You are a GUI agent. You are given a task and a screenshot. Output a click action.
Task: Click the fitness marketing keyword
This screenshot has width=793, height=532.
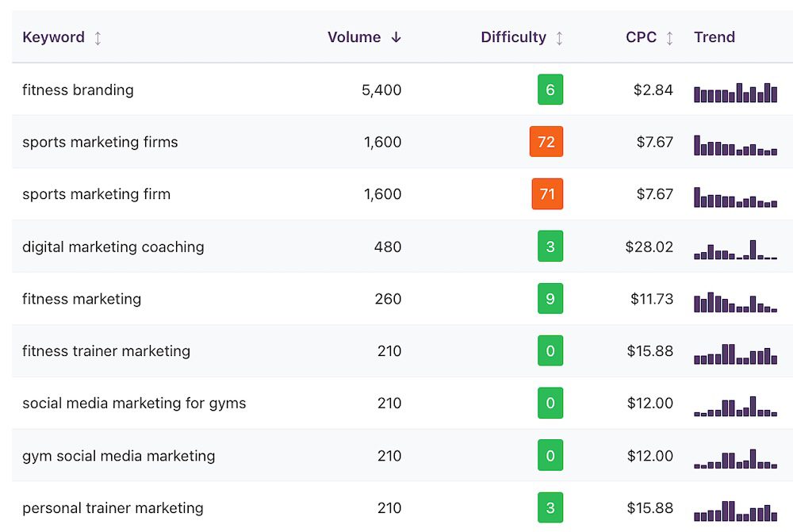[x=82, y=299]
